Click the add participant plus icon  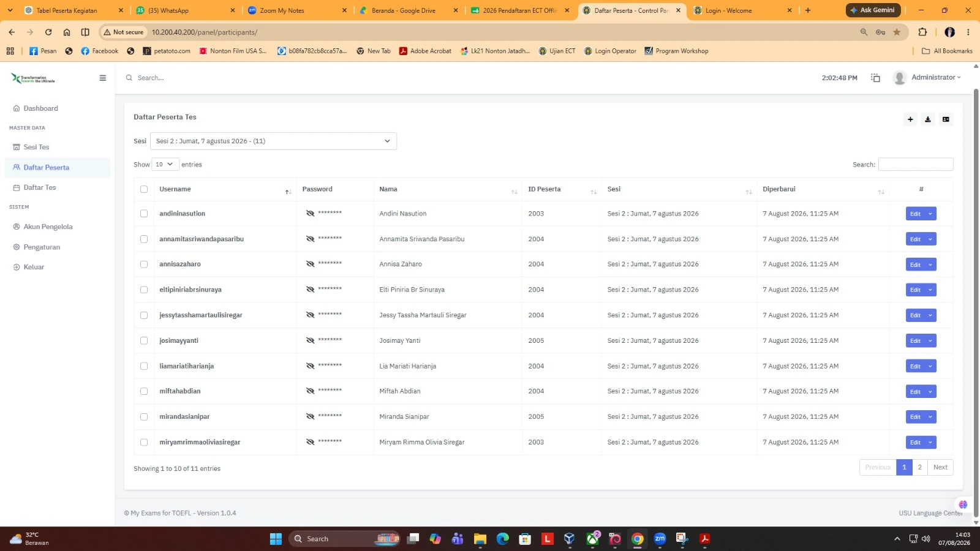pos(910,119)
